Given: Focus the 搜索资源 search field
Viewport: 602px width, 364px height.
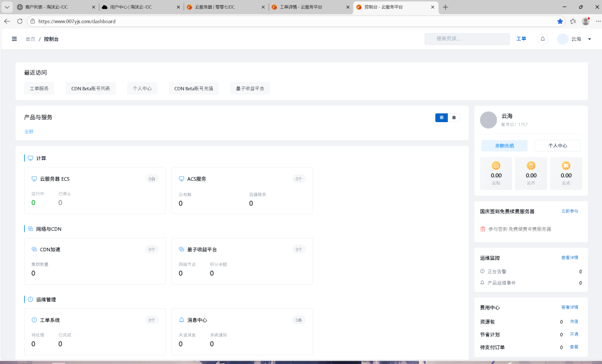Looking at the screenshot, I should pos(467,39).
